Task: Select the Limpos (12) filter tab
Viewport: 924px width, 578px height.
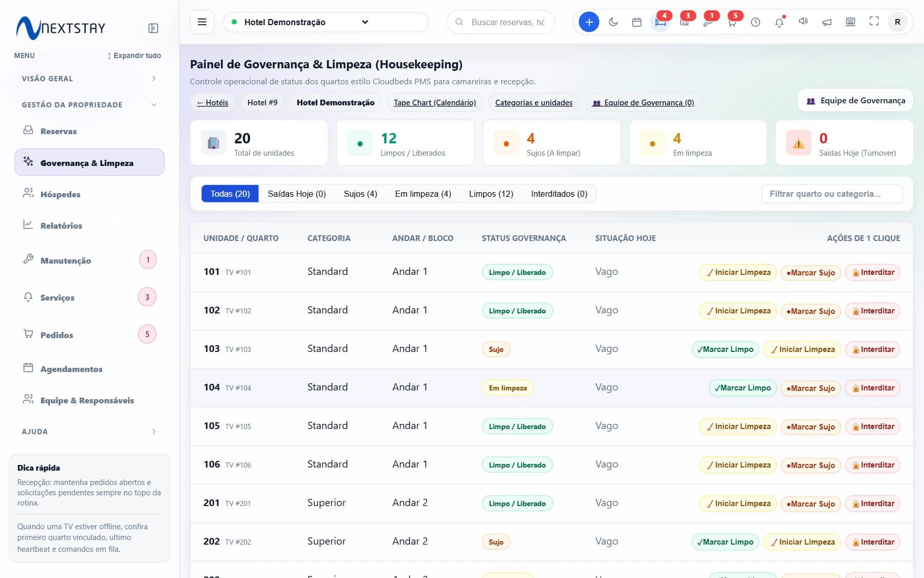Action: coord(491,194)
